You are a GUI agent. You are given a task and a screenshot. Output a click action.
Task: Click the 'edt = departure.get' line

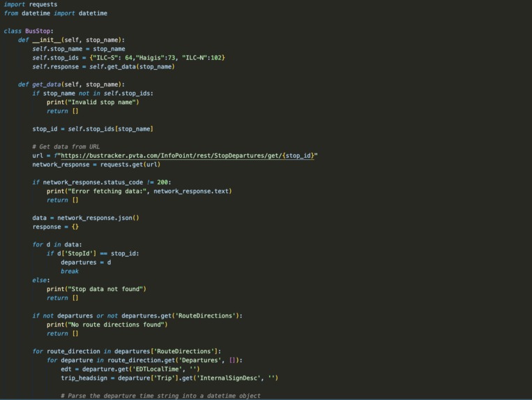[x=130, y=369]
